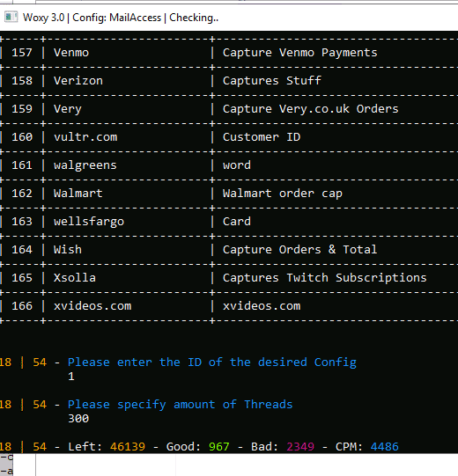Click the 'Captures Twitch Subscriptions' description

(x=325, y=278)
